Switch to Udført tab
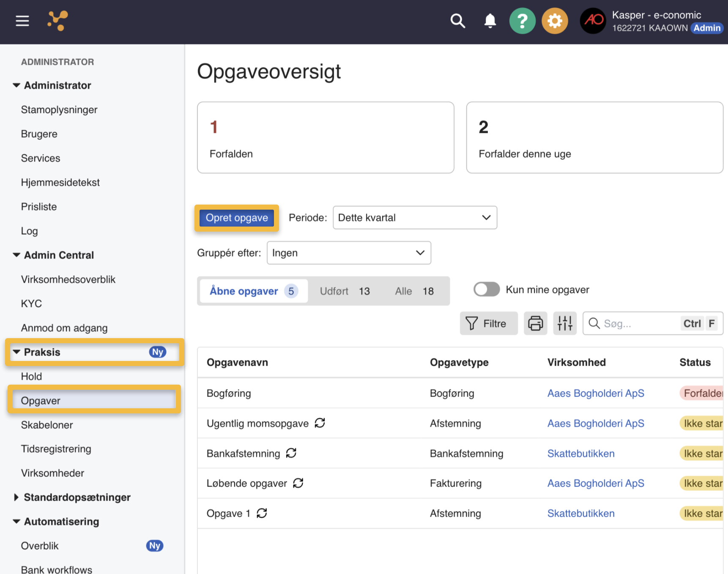This screenshot has height=574, width=728. pyautogui.click(x=345, y=291)
